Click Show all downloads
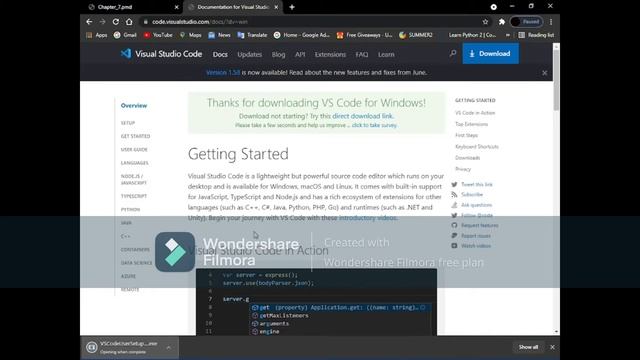The width and height of the screenshot is (640, 360). click(x=528, y=347)
